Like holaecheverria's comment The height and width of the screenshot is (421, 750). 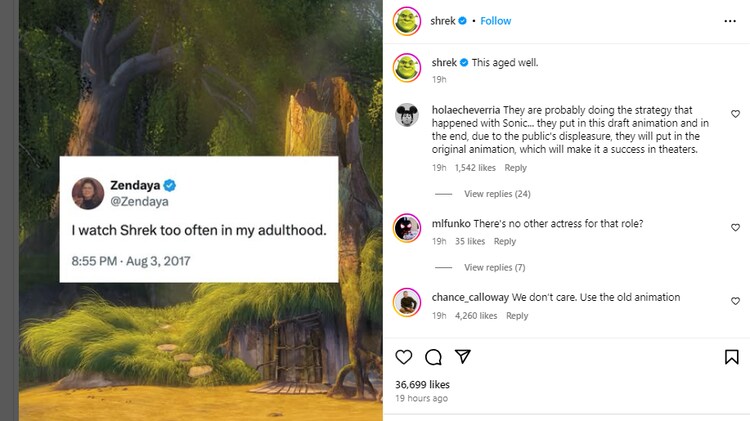click(x=735, y=114)
